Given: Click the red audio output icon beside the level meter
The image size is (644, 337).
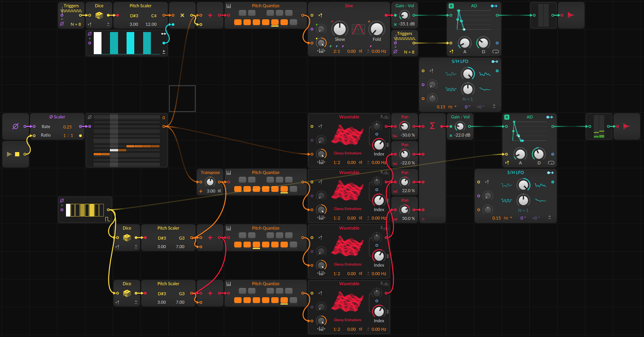Looking at the screenshot, I should pos(626,126).
